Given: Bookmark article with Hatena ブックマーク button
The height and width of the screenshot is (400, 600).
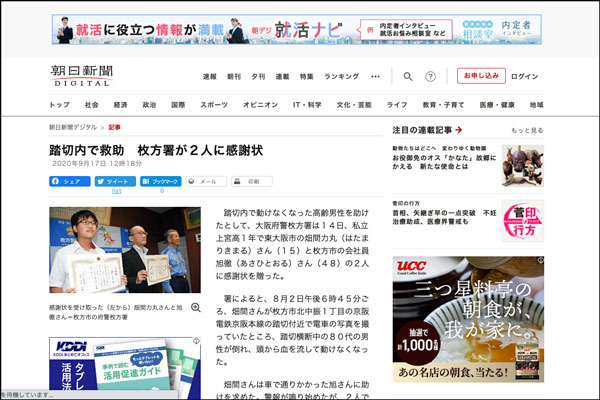Looking at the screenshot, I should (160, 182).
